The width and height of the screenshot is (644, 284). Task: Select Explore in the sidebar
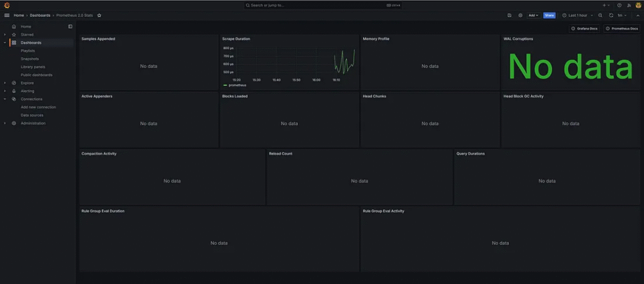tap(27, 82)
